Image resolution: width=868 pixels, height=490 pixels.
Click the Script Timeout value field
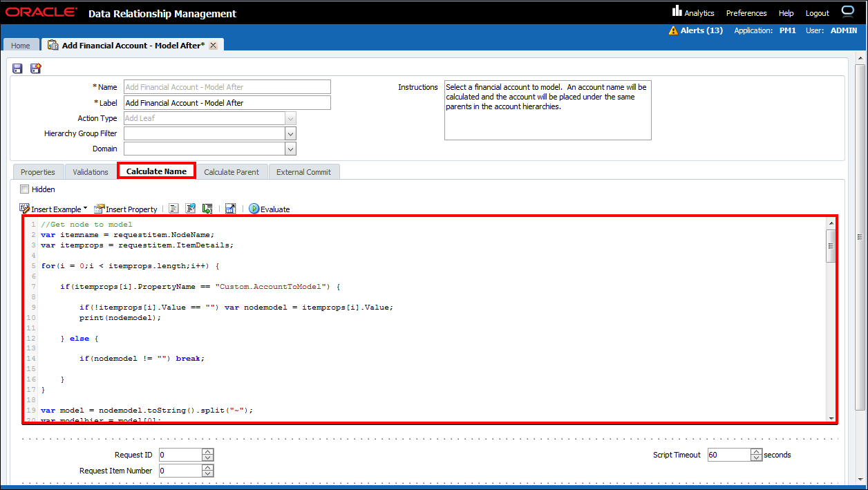click(729, 455)
